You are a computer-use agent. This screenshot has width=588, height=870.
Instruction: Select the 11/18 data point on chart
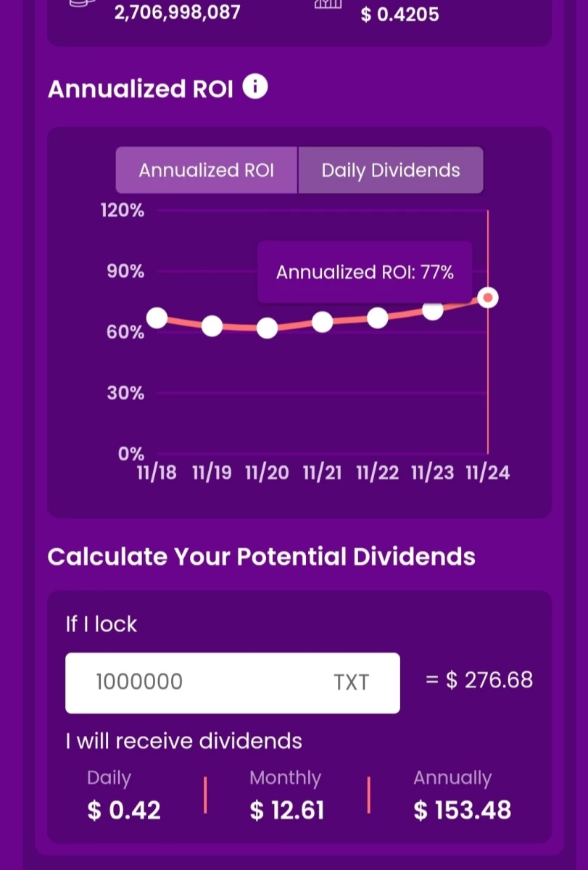pos(157,318)
